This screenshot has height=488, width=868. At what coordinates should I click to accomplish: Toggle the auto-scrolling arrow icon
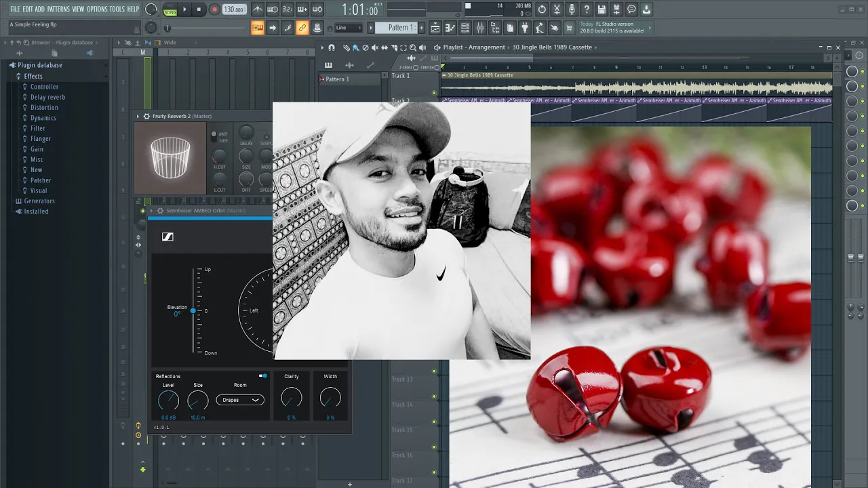tap(273, 28)
